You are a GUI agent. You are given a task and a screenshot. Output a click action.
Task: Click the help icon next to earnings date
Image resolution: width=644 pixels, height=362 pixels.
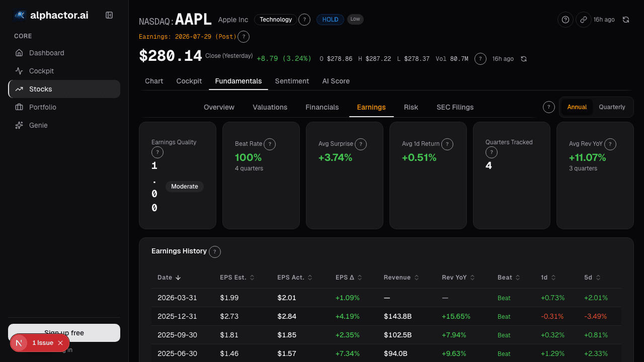point(244,37)
